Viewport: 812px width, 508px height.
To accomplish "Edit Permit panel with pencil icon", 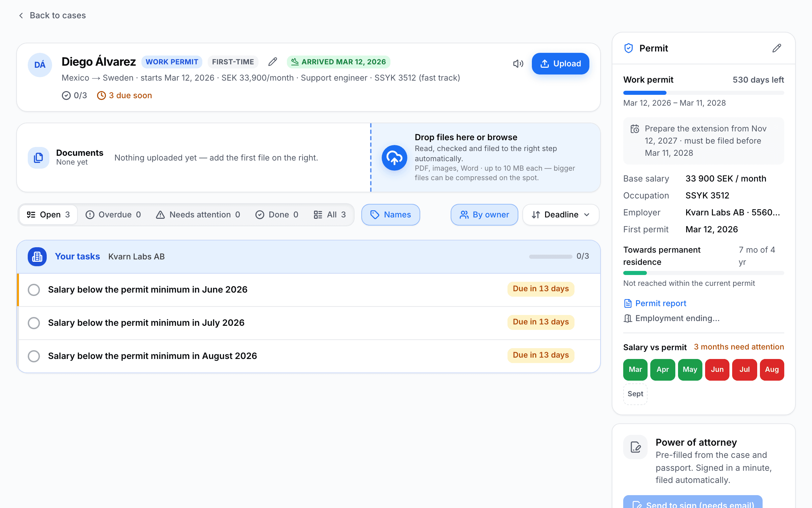I will (x=777, y=48).
